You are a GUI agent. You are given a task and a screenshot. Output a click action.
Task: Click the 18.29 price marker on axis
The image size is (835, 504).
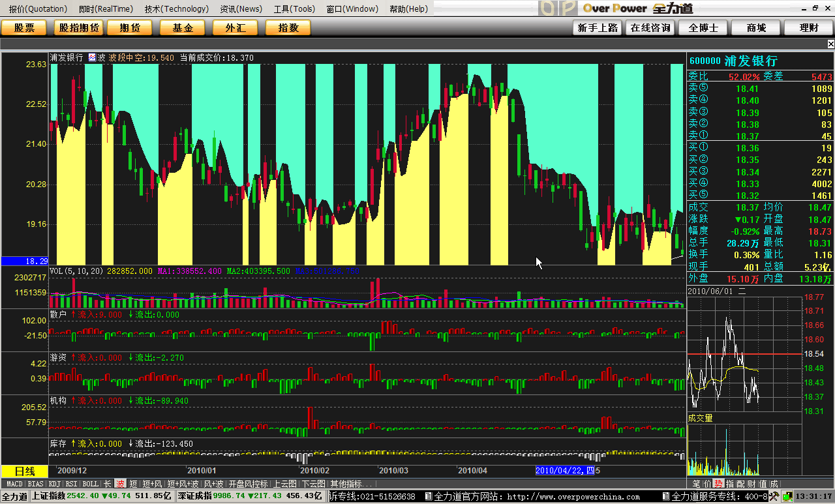(x=24, y=261)
